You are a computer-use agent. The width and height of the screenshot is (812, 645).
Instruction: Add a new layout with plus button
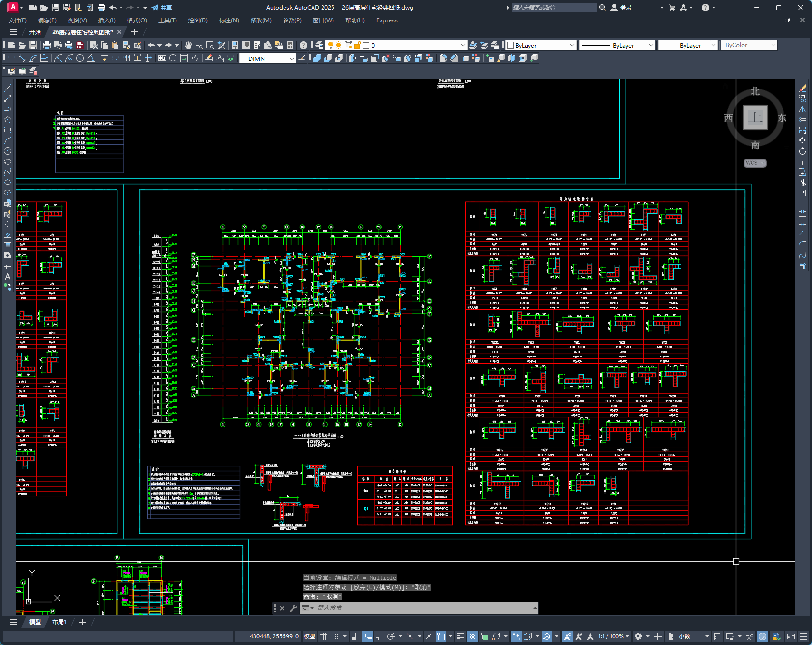pos(83,622)
